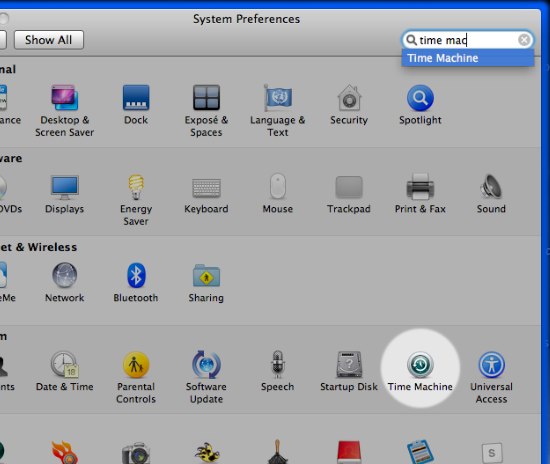Open the S-labeled icon pane in bottom row
550x464 pixels.
pos(492,453)
